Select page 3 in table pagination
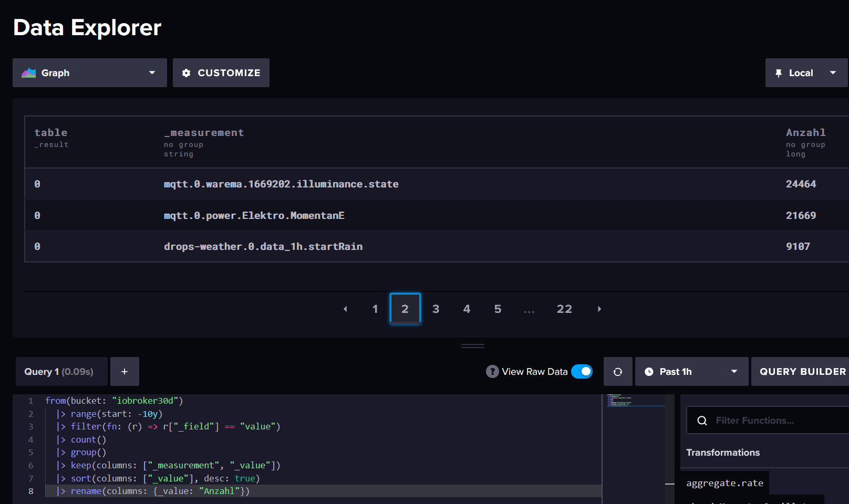The height and width of the screenshot is (504, 849). click(x=436, y=309)
